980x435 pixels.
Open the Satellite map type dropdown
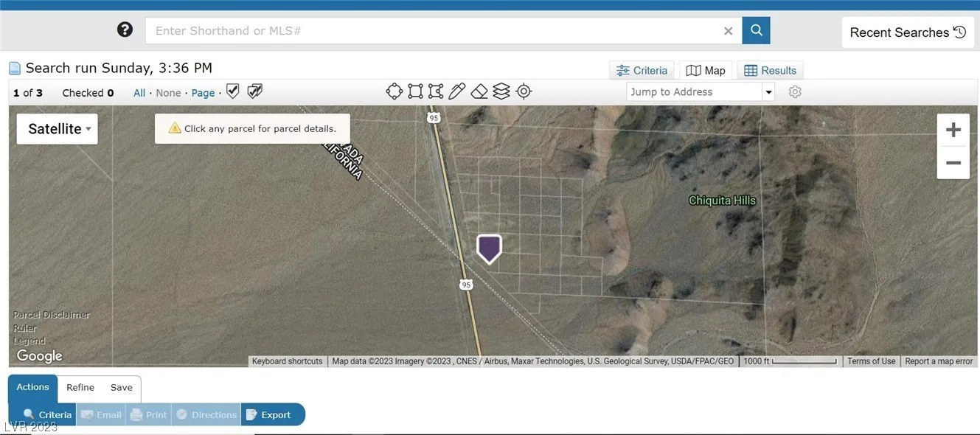pos(58,129)
